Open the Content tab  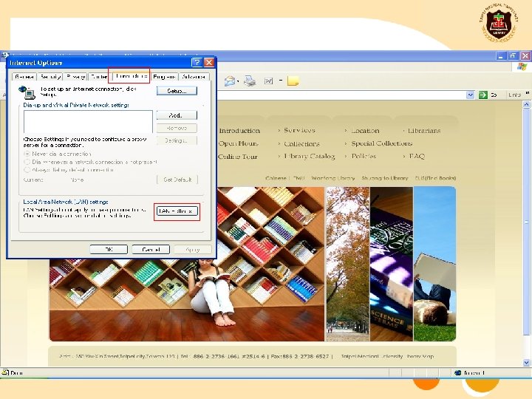click(x=99, y=77)
